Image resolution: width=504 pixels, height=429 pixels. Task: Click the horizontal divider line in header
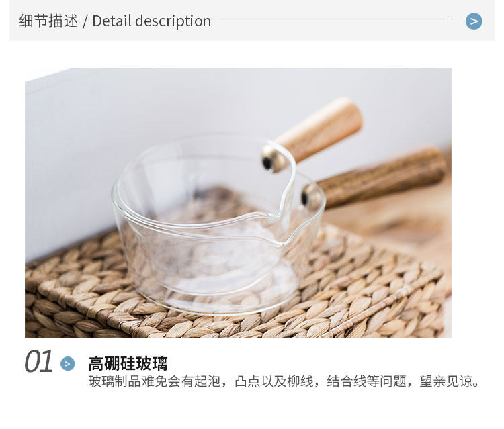tap(335, 21)
